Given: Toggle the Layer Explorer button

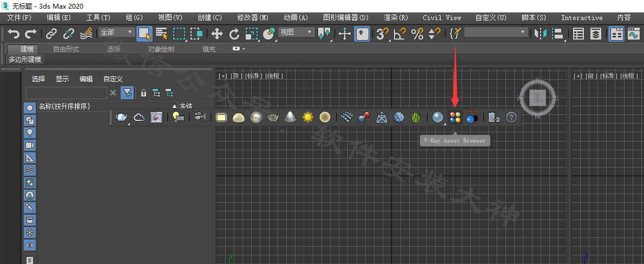Looking at the screenshot, I should [595, 34].
